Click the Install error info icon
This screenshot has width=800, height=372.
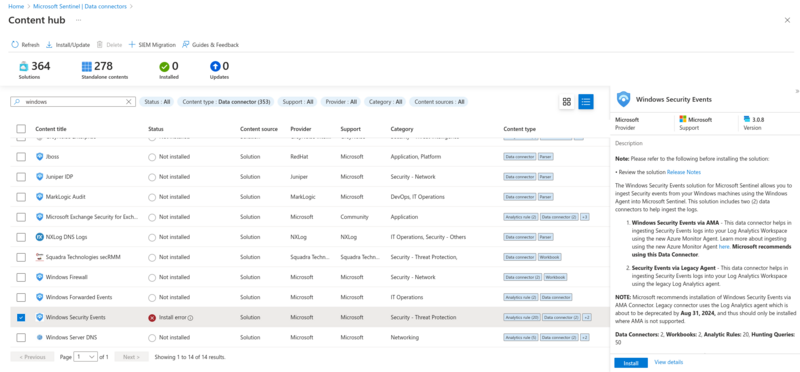pos(190,317)
